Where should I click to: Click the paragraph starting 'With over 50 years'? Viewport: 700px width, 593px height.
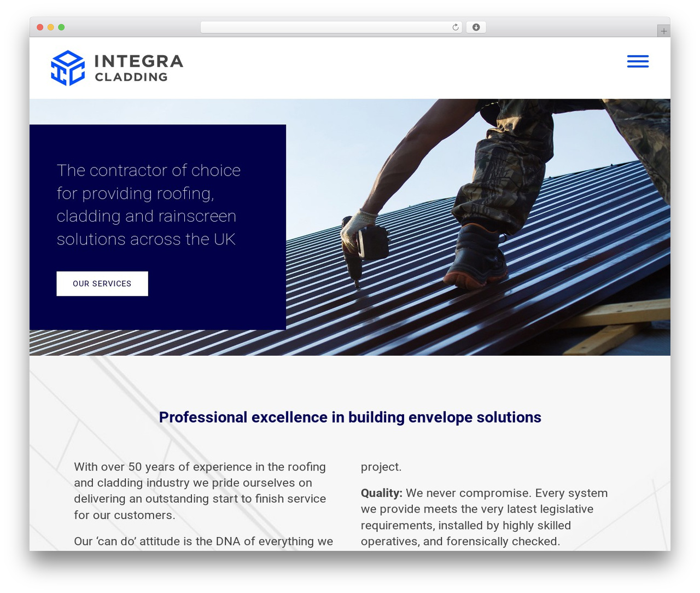tap(200, 491)
